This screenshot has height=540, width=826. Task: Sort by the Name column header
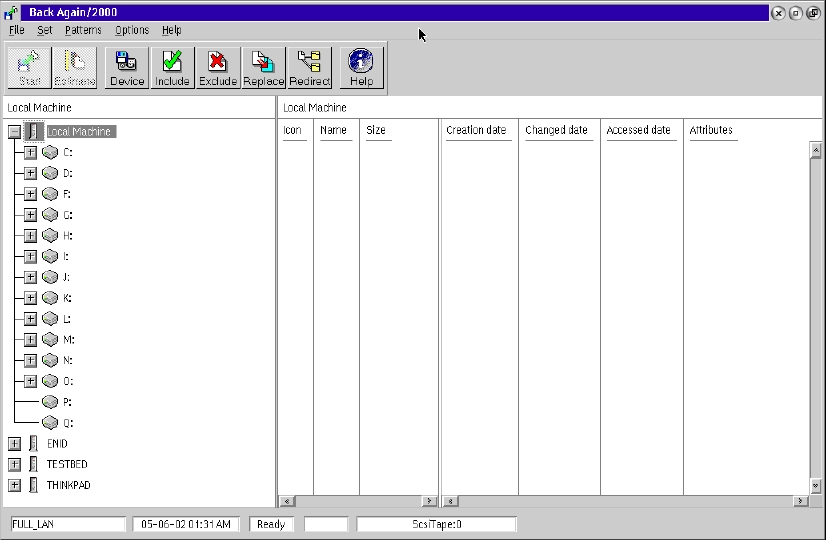[x=333, y=130]
